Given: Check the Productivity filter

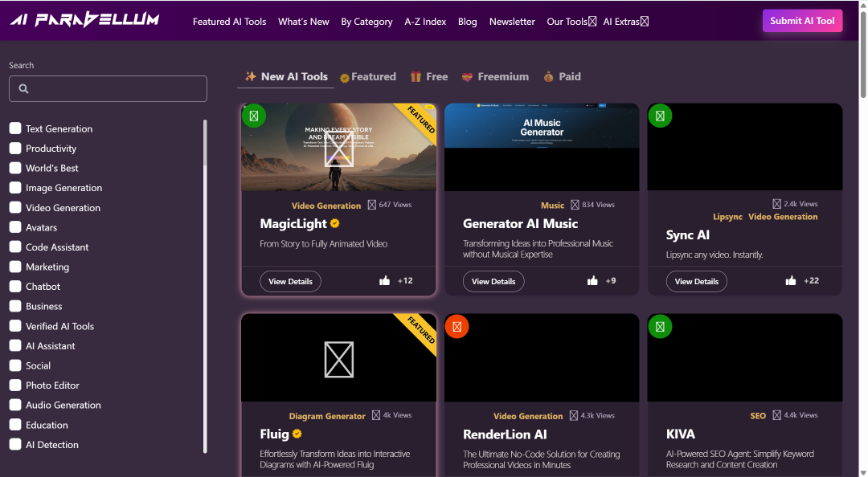Looking at the screenshot, I should click(15, 149).
